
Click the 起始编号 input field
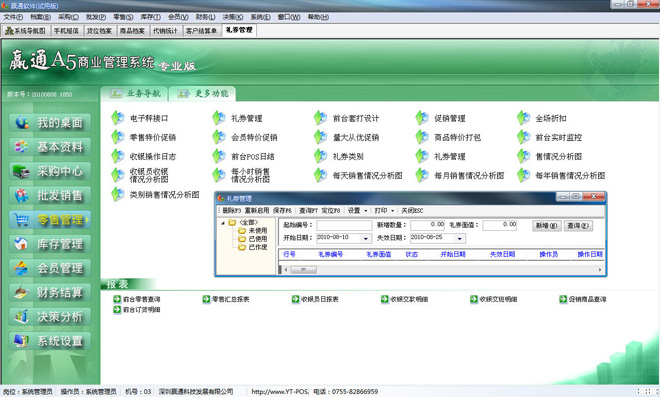coord(344,225)
